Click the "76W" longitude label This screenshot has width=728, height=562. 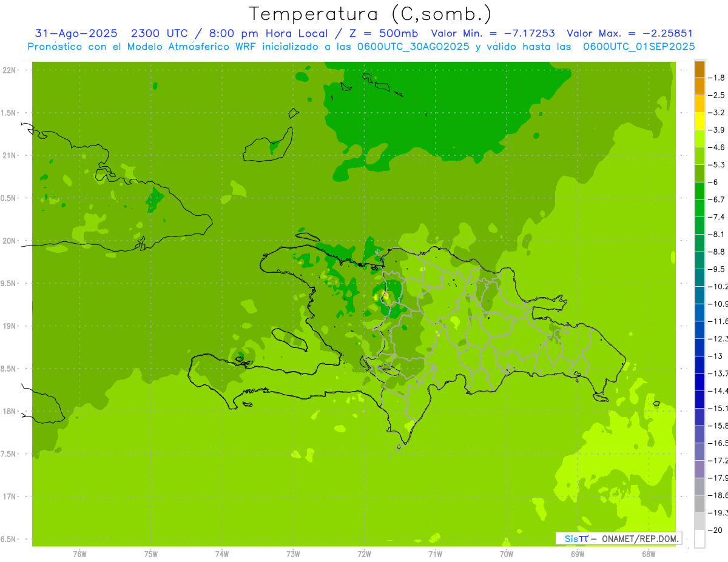[79, 554]
